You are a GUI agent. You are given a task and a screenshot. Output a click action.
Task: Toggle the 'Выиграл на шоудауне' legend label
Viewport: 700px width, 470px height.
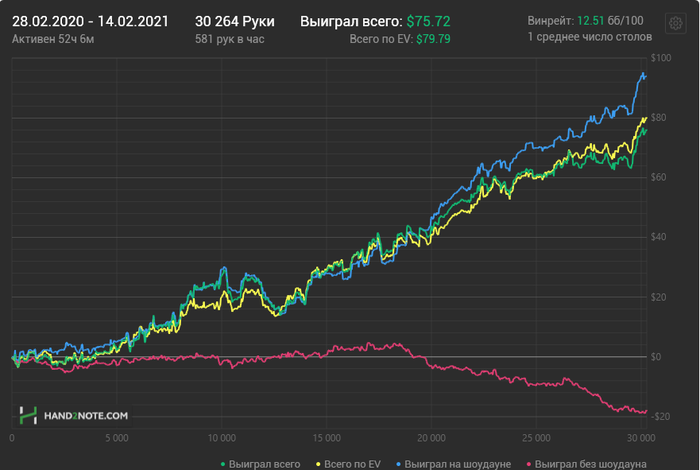coord(458,465)
